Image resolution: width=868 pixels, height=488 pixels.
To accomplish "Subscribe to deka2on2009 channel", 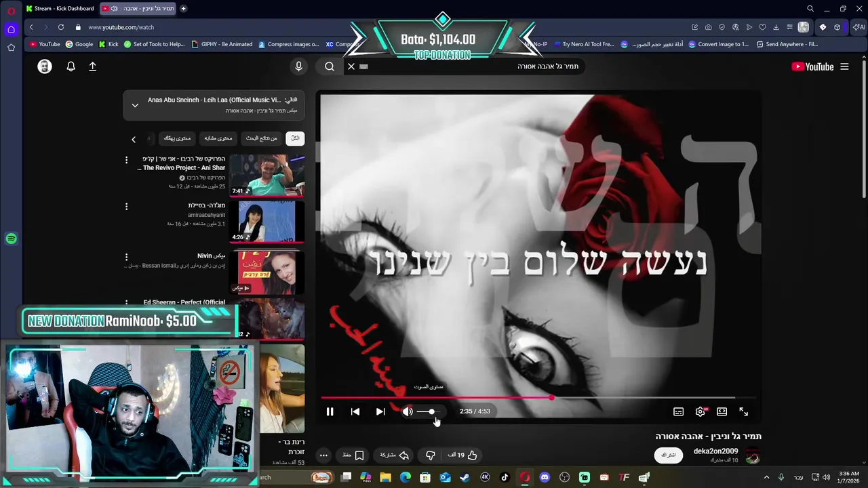I will point(669,455).
